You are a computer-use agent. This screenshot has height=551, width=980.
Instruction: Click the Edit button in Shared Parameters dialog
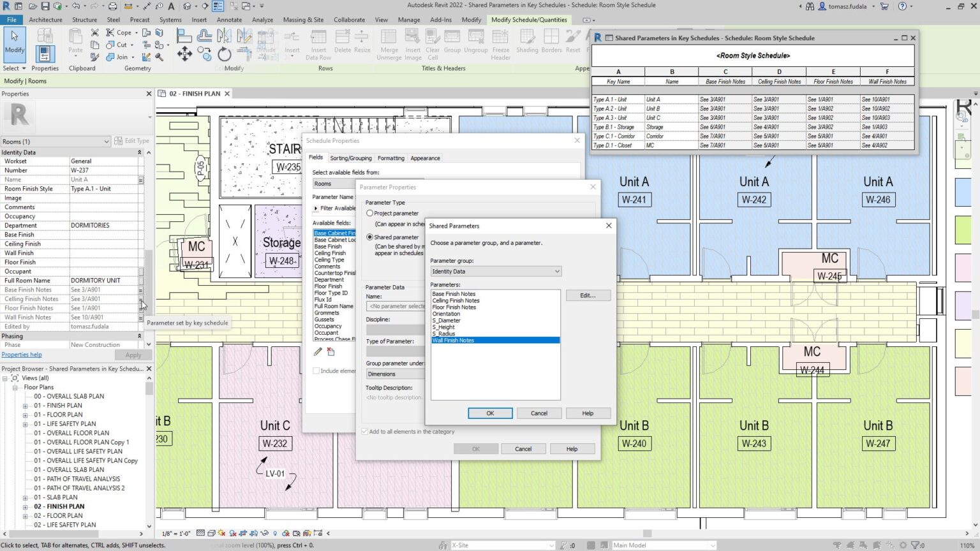click(x=588, y=295)
